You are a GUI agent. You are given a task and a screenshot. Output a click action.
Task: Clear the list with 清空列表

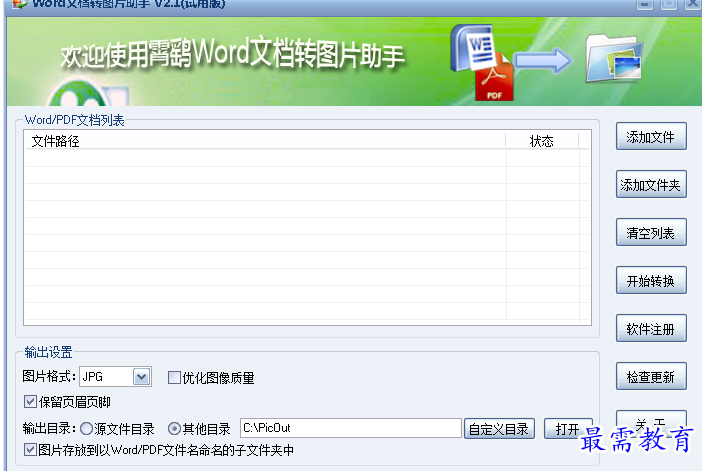pos(651,232)
